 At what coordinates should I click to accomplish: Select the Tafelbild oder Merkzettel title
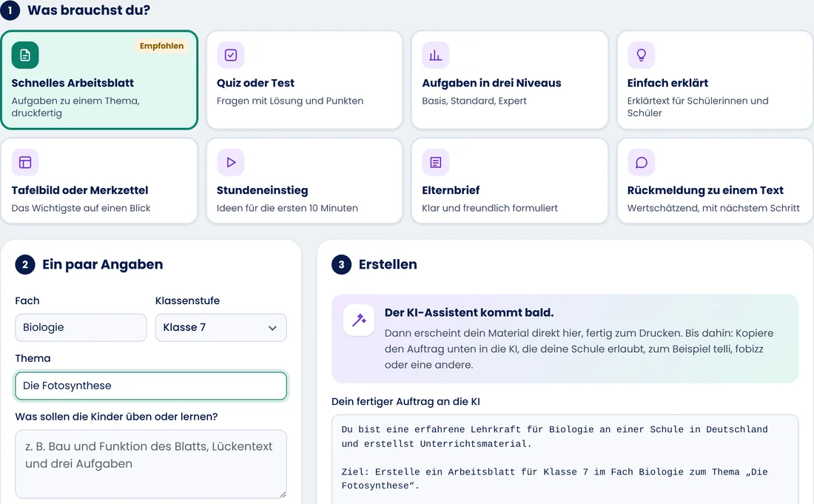80,190
